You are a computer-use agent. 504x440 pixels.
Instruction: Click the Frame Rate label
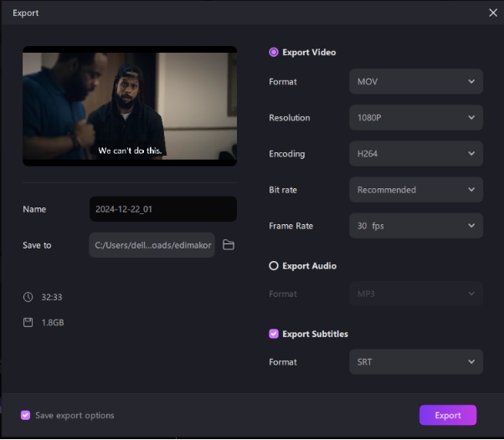pos(291,226)
